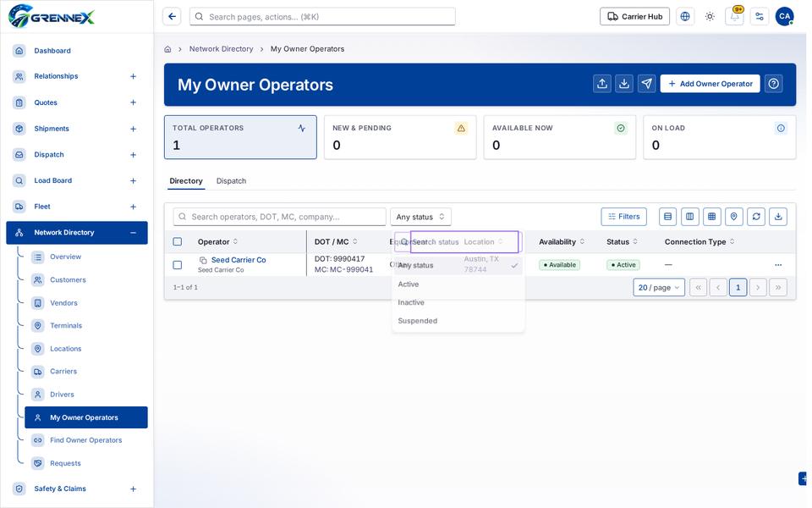Screen dimensions: 812x508
Task: Go to page 1 button
Action: 738,287
